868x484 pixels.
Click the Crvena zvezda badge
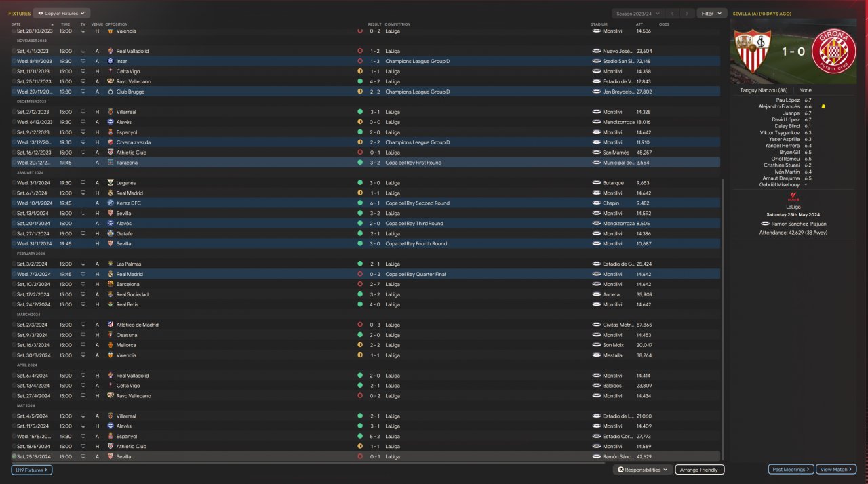pyautogui.click(x=111, y=142)
